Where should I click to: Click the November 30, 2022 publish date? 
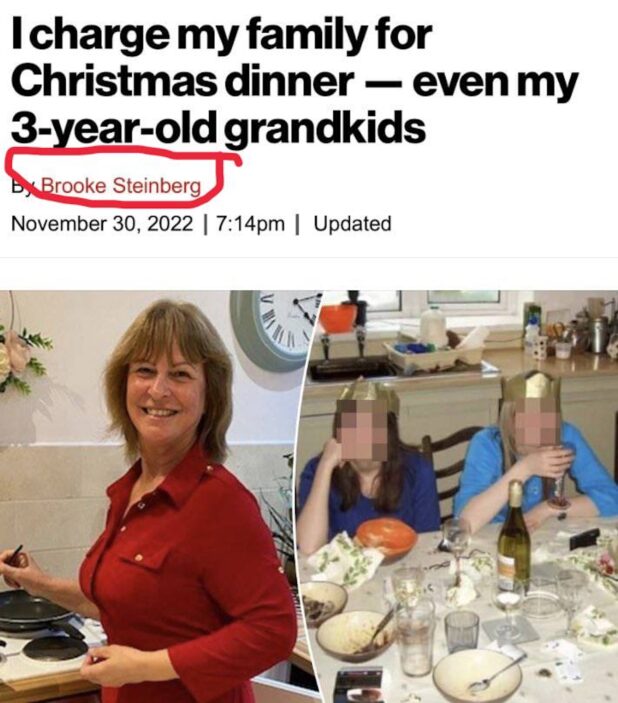[102, 223]
